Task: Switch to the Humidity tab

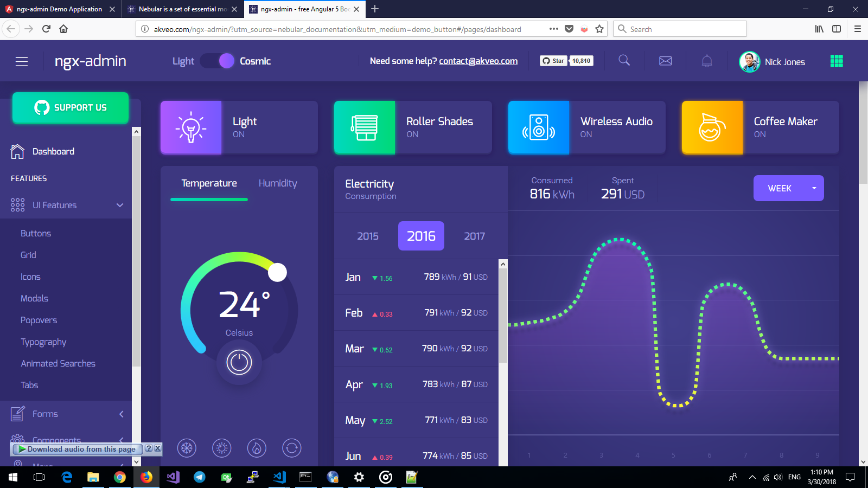Action: click(x=277, y=183)
